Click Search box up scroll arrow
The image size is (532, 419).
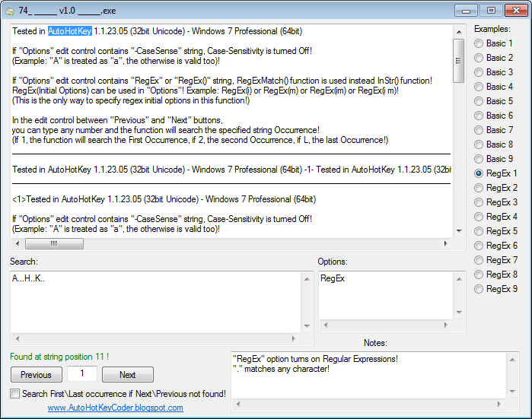(x=307, y=279)
